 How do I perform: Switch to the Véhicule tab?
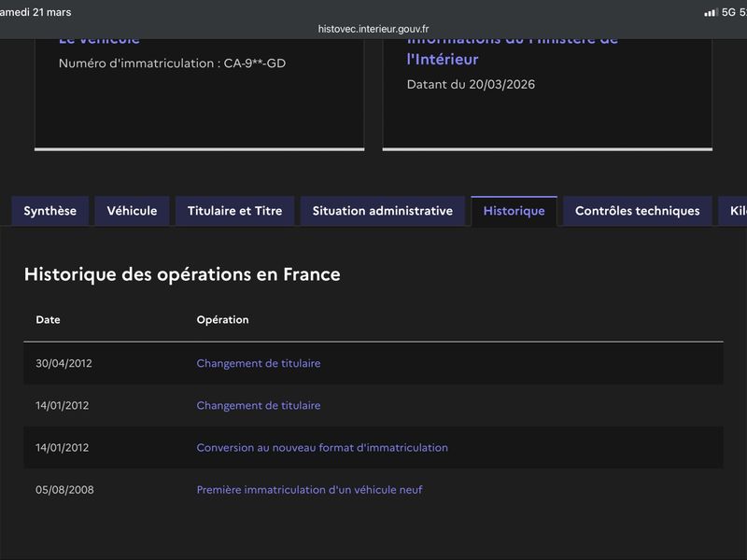click(x=132, y=211)
